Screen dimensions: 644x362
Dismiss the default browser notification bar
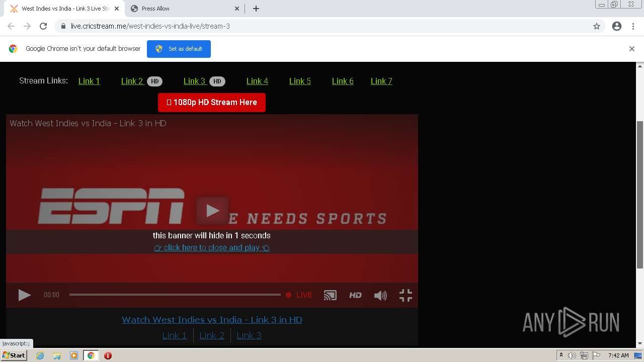point(632,49)
